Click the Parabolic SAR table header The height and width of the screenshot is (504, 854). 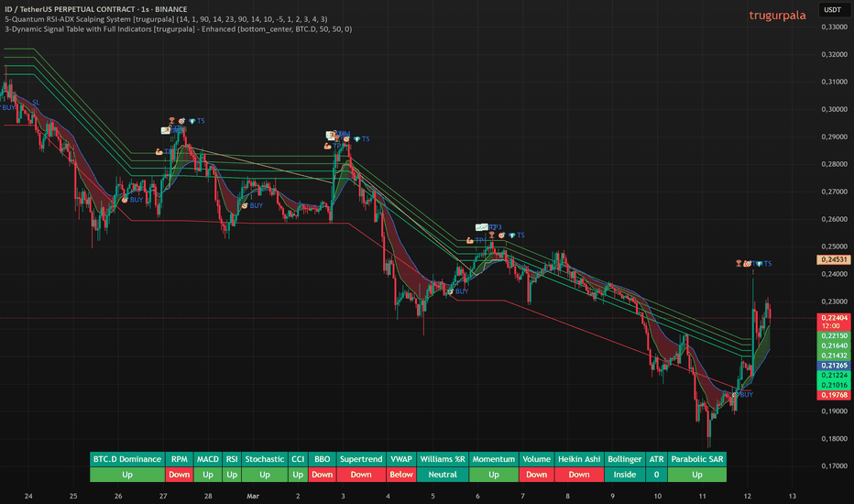coord(697,459)
